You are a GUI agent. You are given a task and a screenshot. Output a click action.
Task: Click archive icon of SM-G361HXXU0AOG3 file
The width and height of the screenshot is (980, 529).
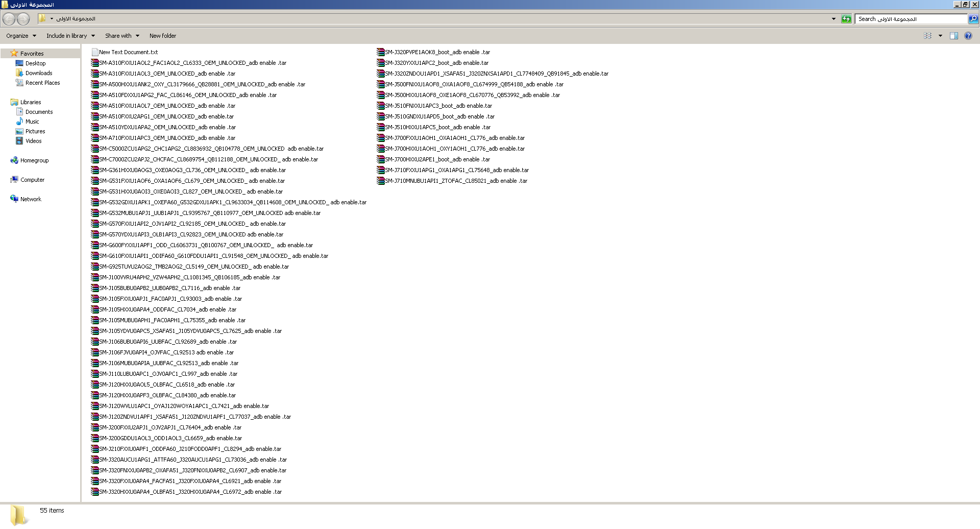click(95, 170)
